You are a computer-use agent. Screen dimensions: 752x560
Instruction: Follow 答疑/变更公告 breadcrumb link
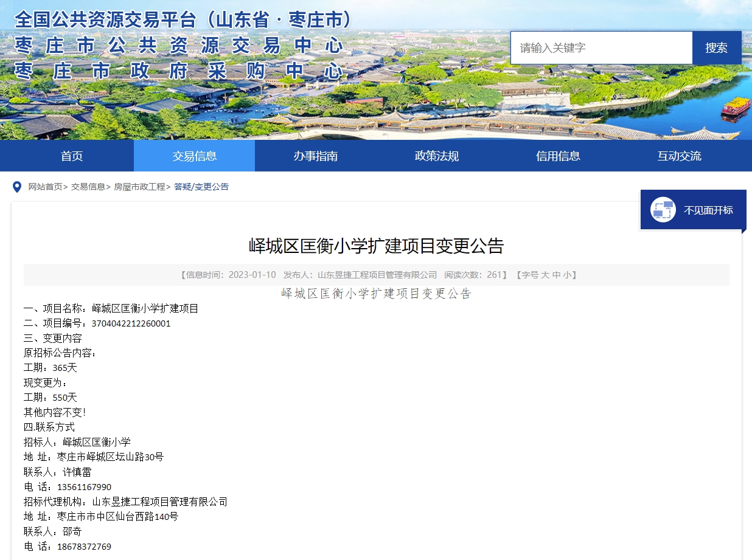tap(201, 187)
